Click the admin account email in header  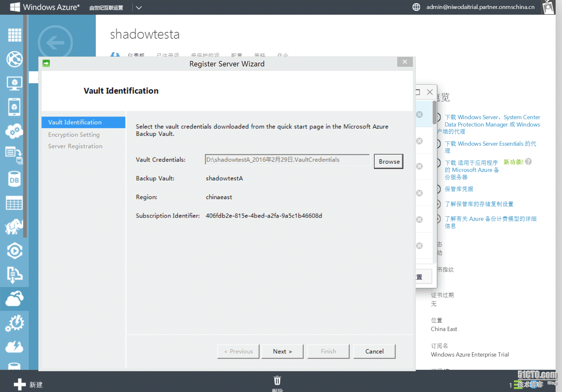480,7
